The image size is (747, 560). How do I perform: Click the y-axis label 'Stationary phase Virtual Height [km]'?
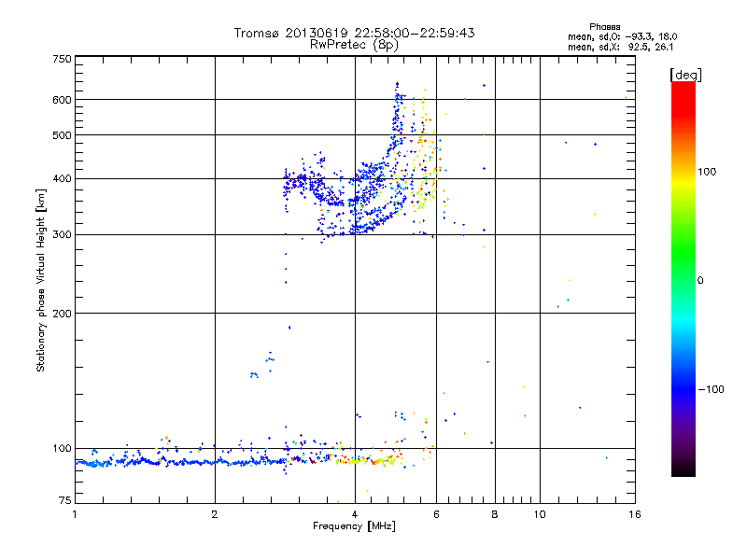click(x=41, y=280)
